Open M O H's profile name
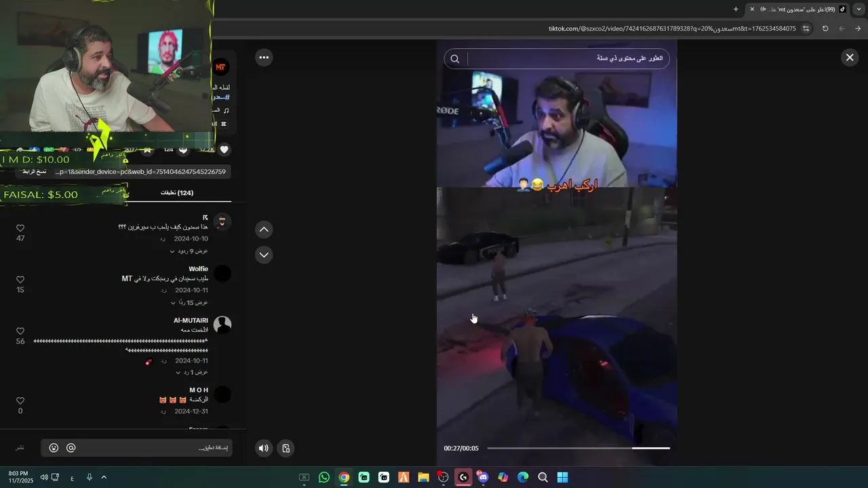The image size is (868, 488). 199,390
